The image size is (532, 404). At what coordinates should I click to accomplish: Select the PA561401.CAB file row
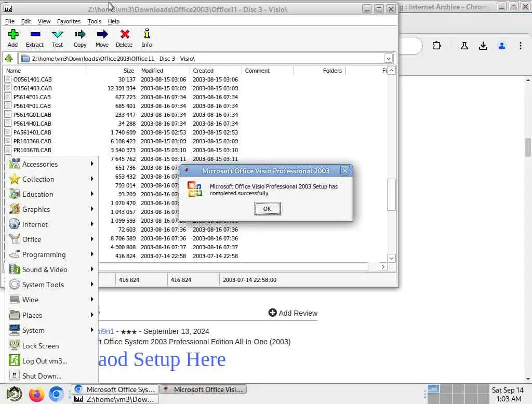click(195, 132)
